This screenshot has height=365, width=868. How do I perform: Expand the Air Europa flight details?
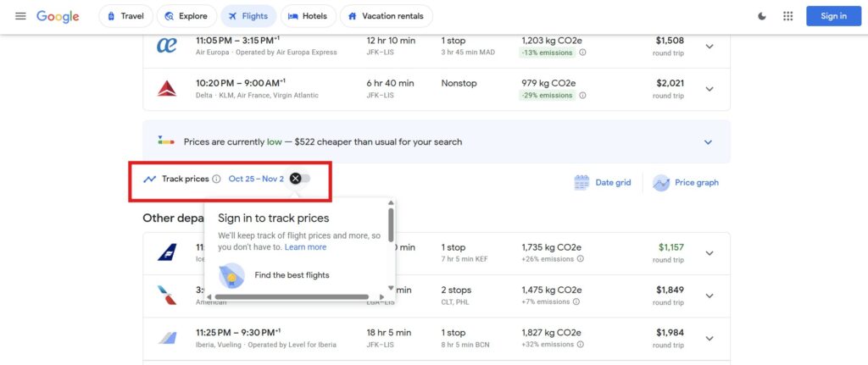709,47
